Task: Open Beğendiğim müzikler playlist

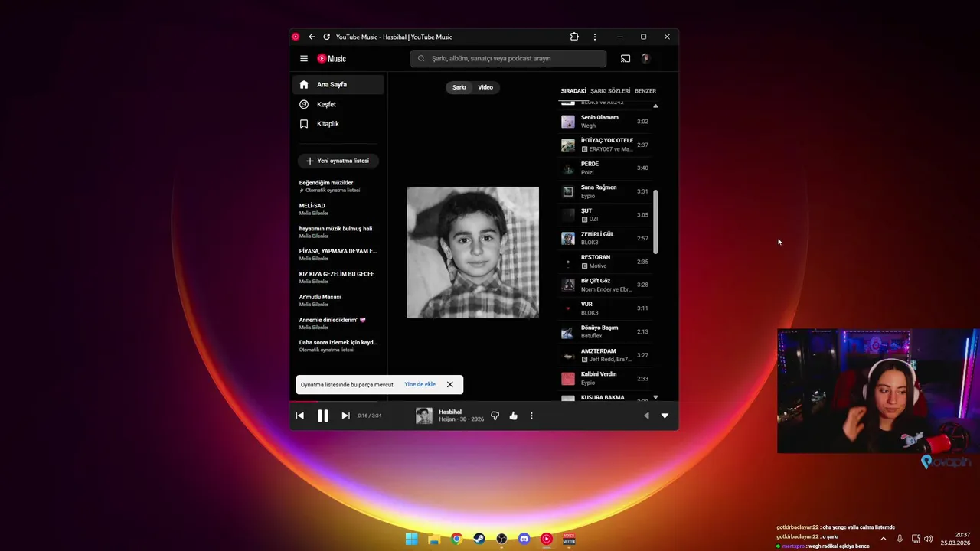Action: (338, 186)
